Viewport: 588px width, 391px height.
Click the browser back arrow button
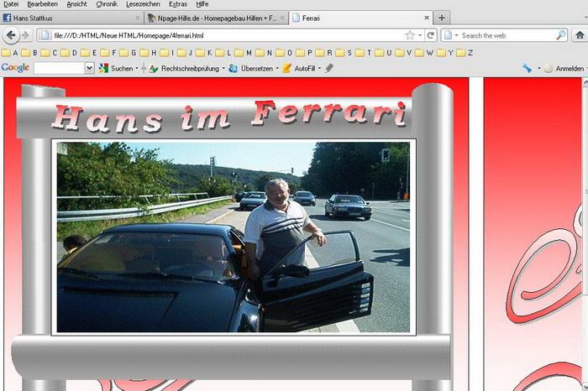click(11, 35)
